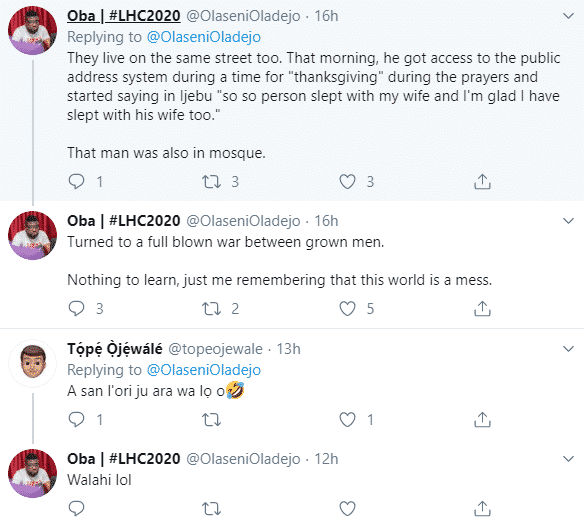The height and width of the screenshot is (524, 584).
Task: Share the first tweet in thread
Action: point(482,182)
